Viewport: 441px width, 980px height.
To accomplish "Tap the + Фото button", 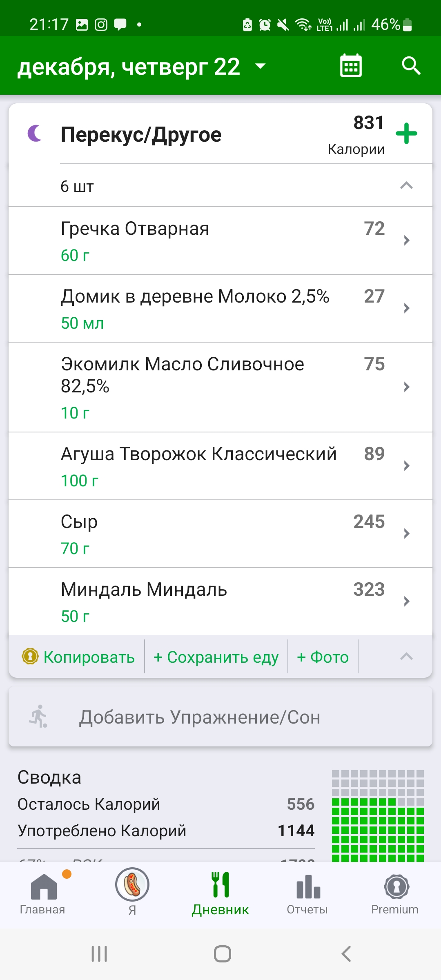I will point(323,657).
